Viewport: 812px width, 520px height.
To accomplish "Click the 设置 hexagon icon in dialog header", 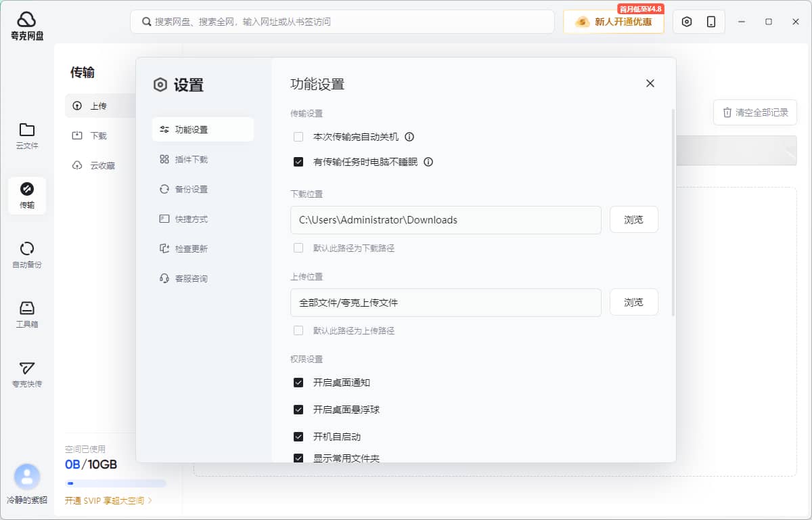I will (x=160, y=85).
